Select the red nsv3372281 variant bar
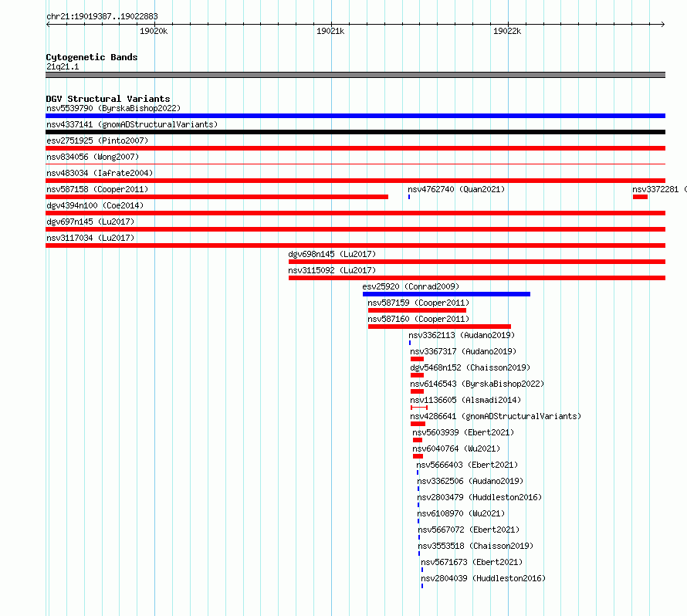This screenshot has width=687, height=616. pos(640,197)
